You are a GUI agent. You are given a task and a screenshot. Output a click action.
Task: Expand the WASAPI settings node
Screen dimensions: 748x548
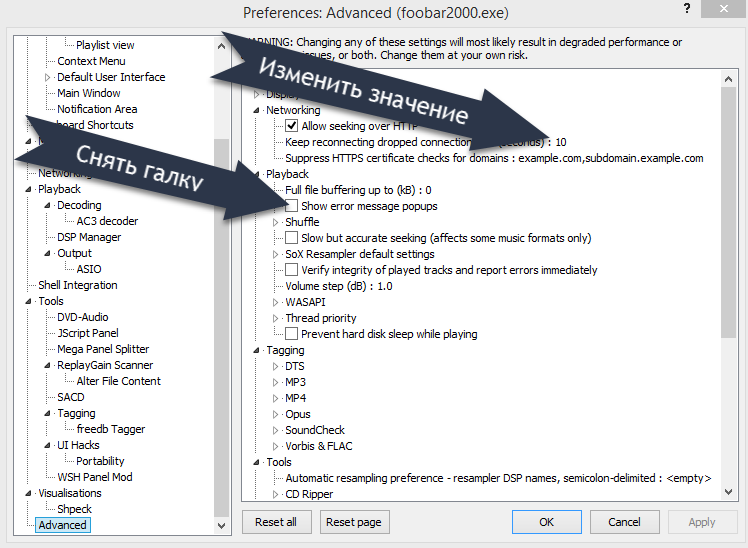[x=277, y=302]
